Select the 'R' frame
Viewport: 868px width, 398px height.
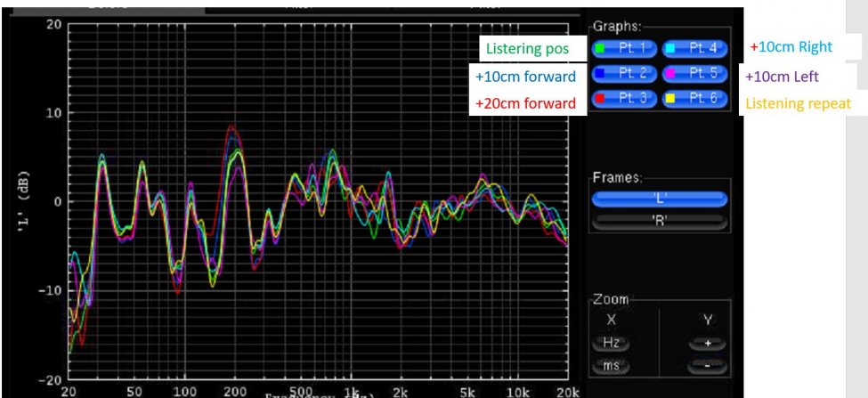660,222
